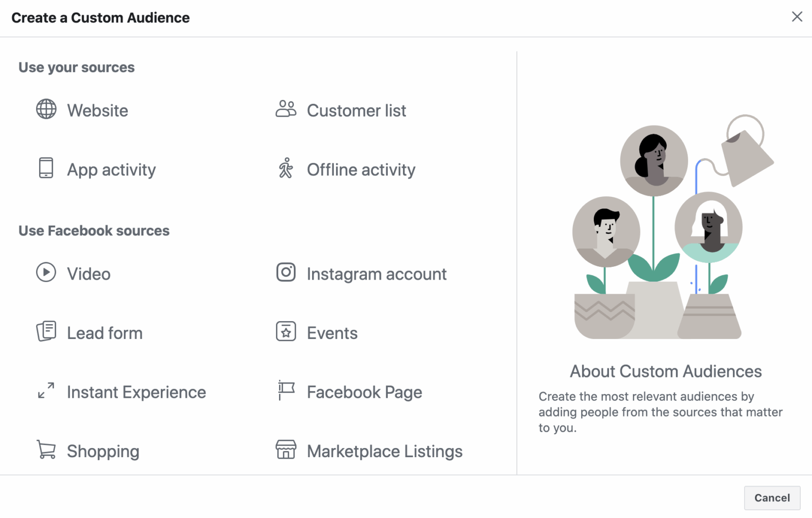Choose the Offline activity source row
Image resolution: width=812 pixels, height=518 pixels.
point(360,169)
